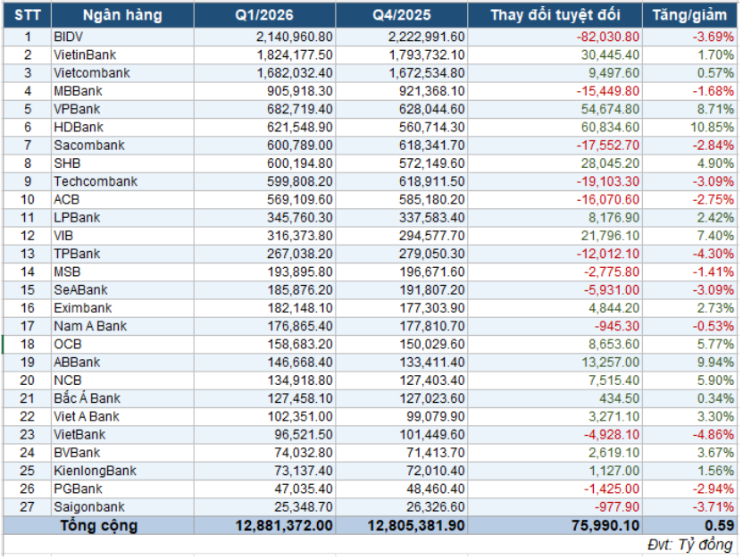Click ACB percent cell -2.75%
The image size is (743, 560).
click(689, 199)
